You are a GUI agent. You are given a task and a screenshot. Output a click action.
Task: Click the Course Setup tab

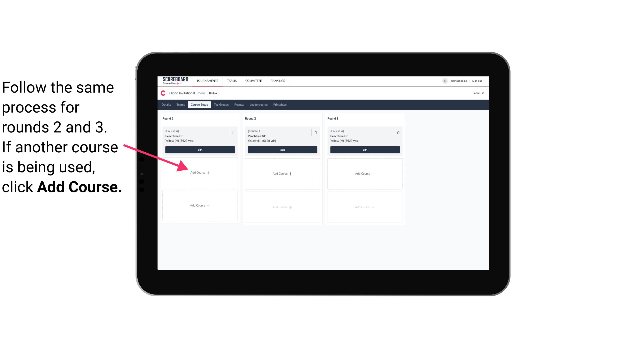tap(200, 105)
